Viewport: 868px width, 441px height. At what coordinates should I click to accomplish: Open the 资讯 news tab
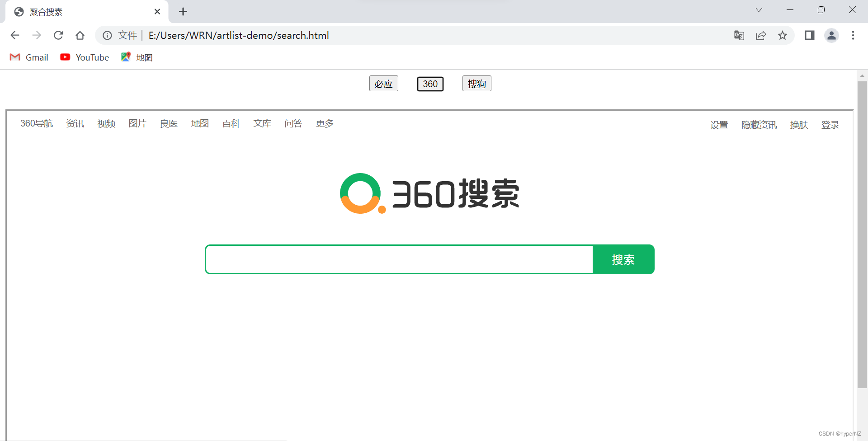point(75,123)
